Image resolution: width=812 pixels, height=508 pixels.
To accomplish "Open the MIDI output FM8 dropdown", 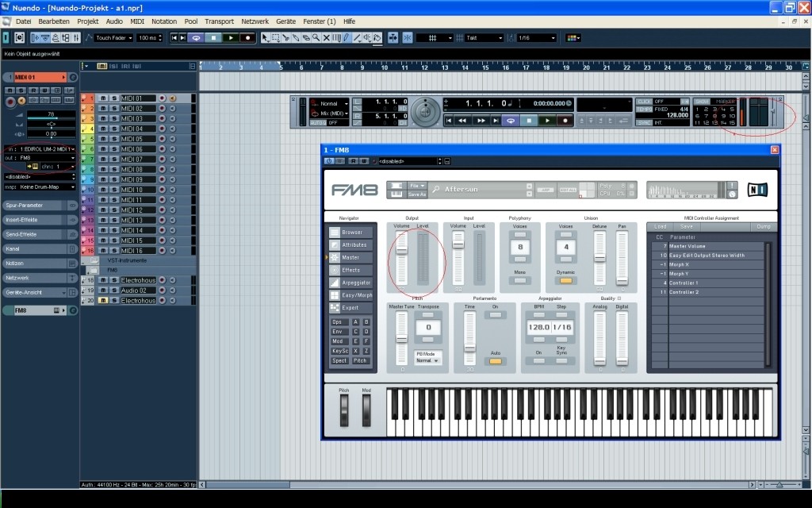I will 40,158.
